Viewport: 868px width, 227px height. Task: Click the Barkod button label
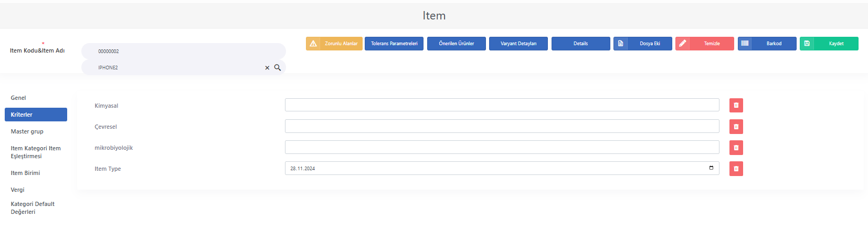point(774,44)
